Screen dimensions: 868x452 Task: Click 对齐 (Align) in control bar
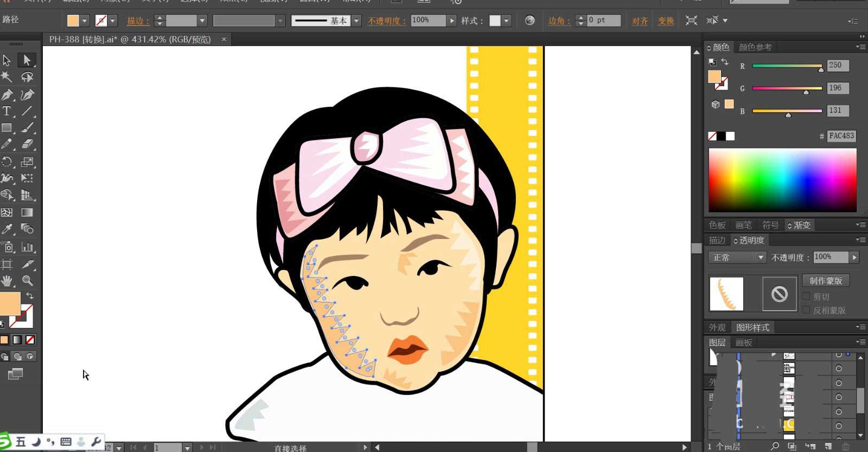click(640, 21)
